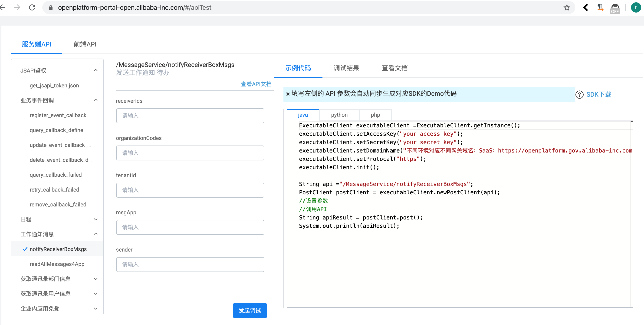Select query_callback_failed in the sidebar
644x325 pixels.
pyautogui.click(x=56, y=175)
